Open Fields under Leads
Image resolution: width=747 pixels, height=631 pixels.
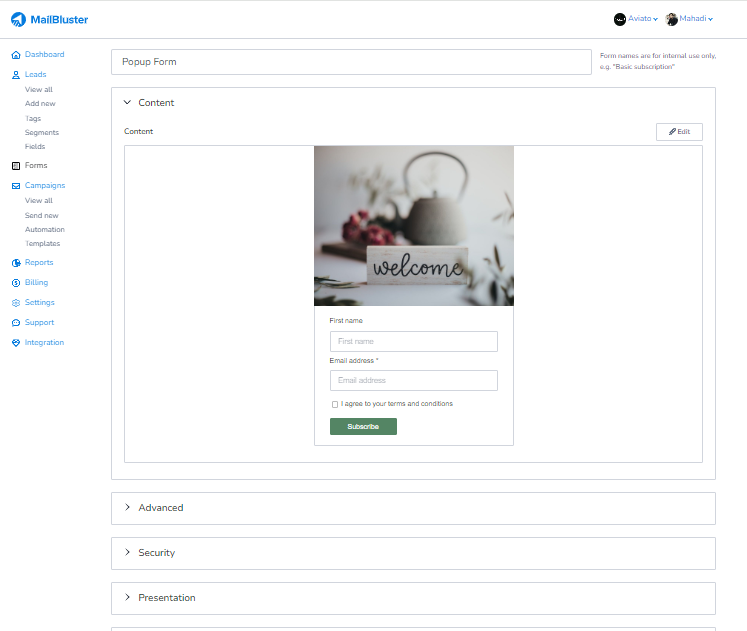[35, 146]
